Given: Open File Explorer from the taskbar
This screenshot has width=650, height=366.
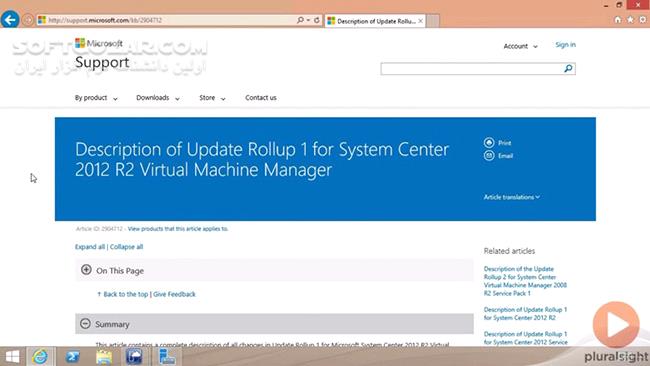Looking at the screenshot, I should pyautogui.click(x=104, y=356).
